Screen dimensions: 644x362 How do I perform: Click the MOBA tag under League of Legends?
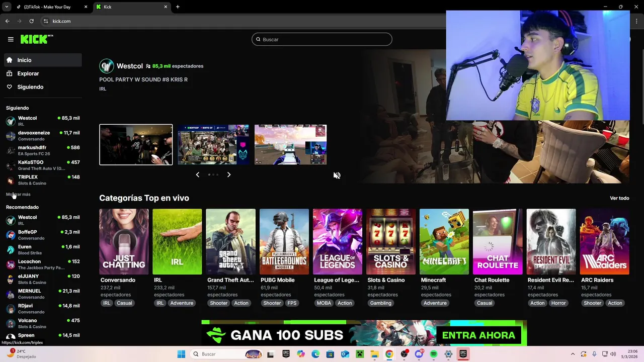pyautogui.click(x=324, y=303)
